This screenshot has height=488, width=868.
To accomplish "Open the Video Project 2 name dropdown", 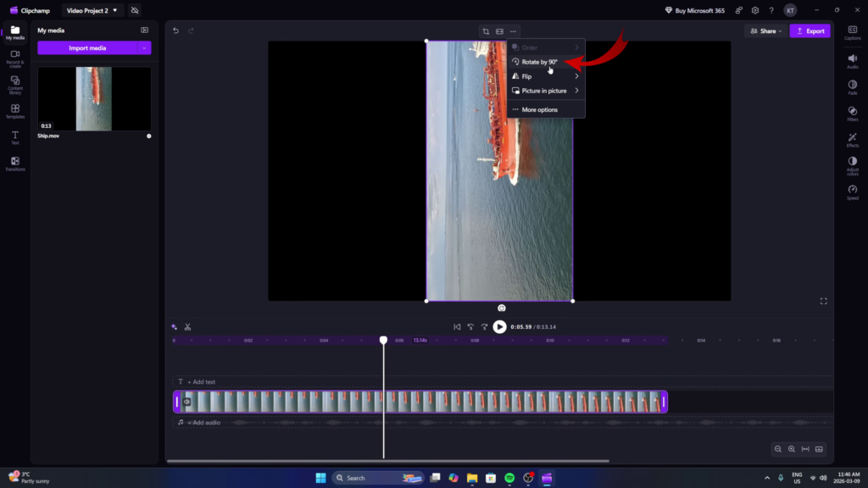I will (x=91, y=11).
